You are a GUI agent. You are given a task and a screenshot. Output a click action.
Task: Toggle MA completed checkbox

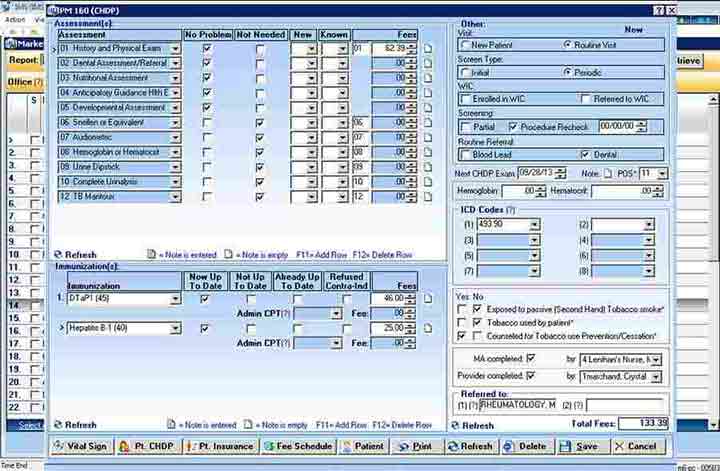(531, 358)
